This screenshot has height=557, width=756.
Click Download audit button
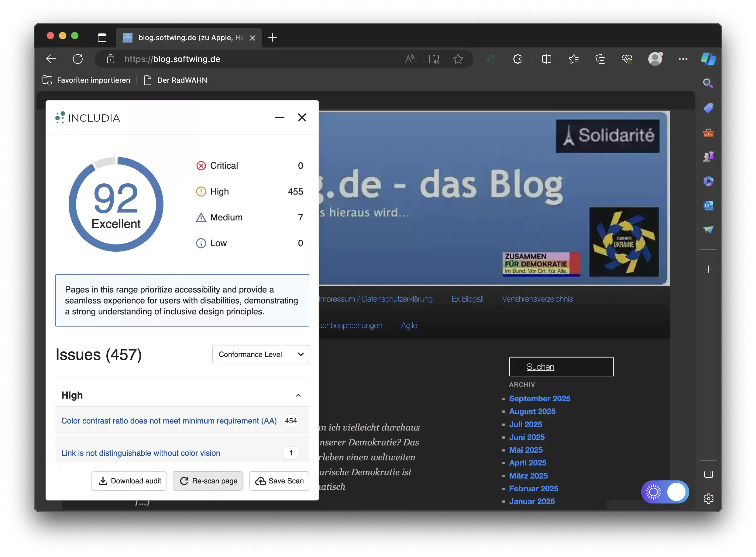pyautogui.click(x=129, y=481)
